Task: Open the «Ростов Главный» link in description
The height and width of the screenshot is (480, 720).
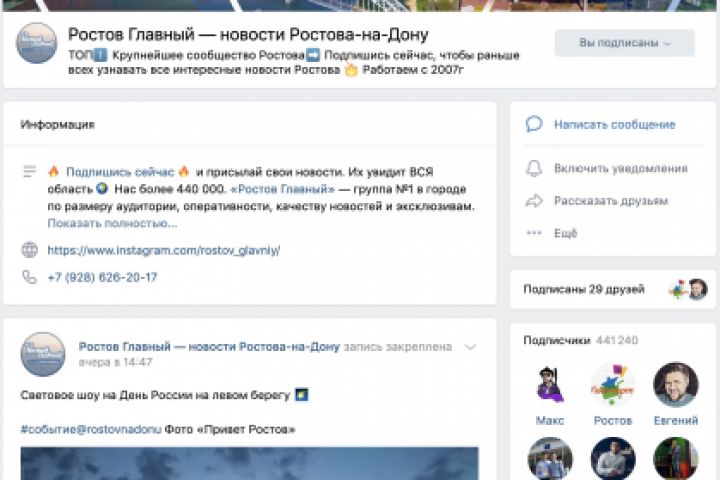Action: point(282,189)
